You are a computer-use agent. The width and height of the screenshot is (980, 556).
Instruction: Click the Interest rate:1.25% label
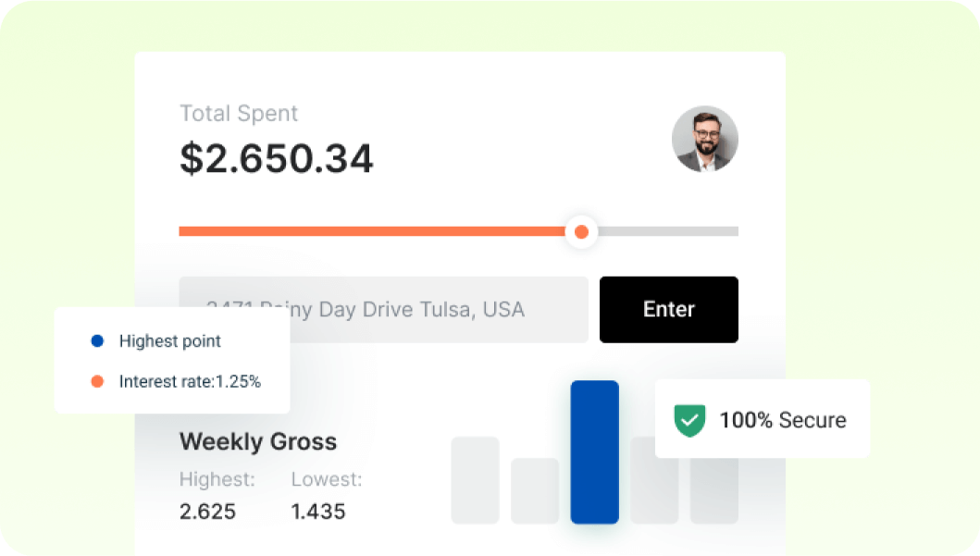(190, 381)
